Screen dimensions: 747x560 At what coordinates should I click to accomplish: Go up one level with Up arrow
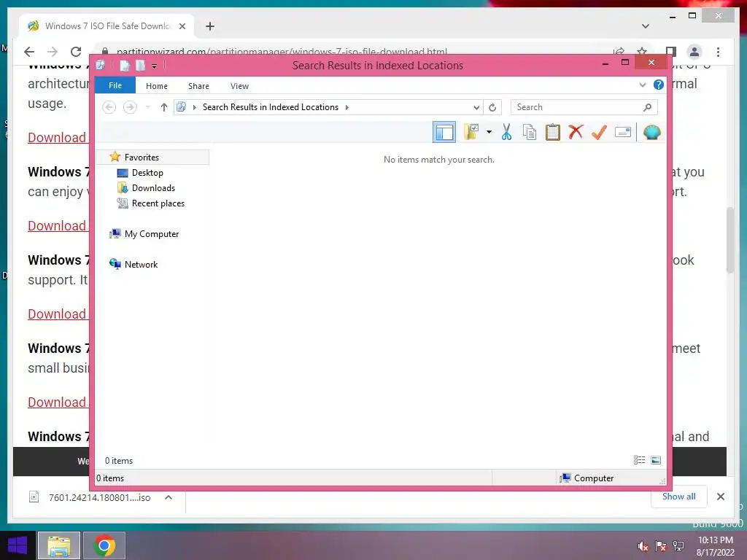pyautogui.click(x=164, y=107)
